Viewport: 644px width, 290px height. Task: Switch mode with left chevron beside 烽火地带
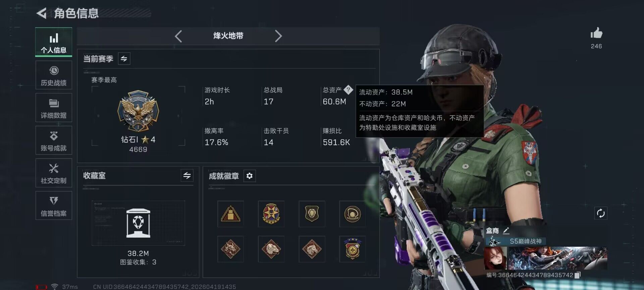point(178,36)
